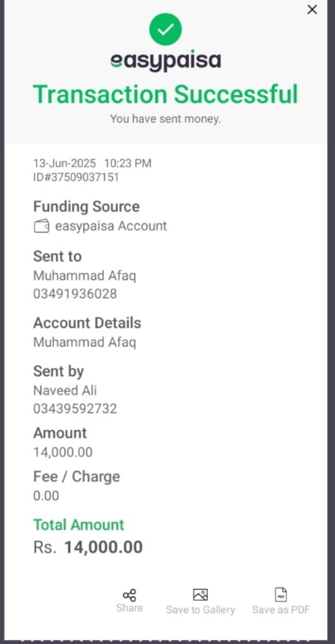Click sender number 03439592732
The height and width of the screenshot is (644, 335).
(x=75, y=409)
